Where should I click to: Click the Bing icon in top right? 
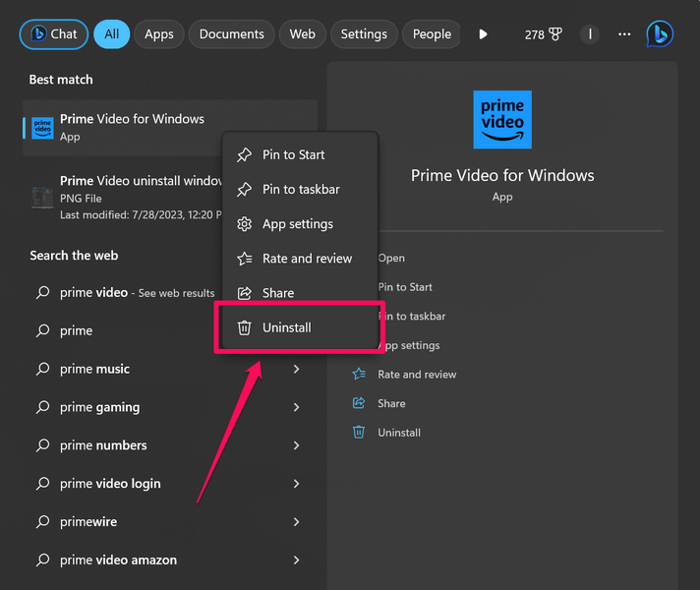659,34
